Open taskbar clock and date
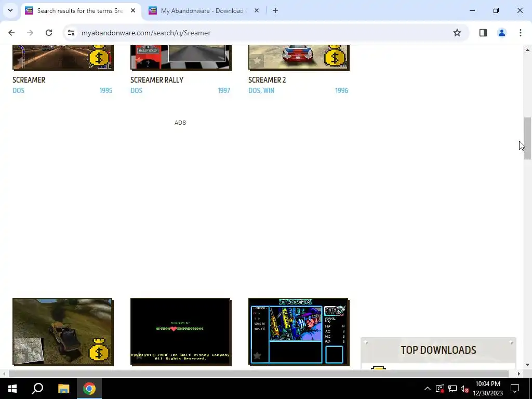532x399 pixels. (487, 389)
